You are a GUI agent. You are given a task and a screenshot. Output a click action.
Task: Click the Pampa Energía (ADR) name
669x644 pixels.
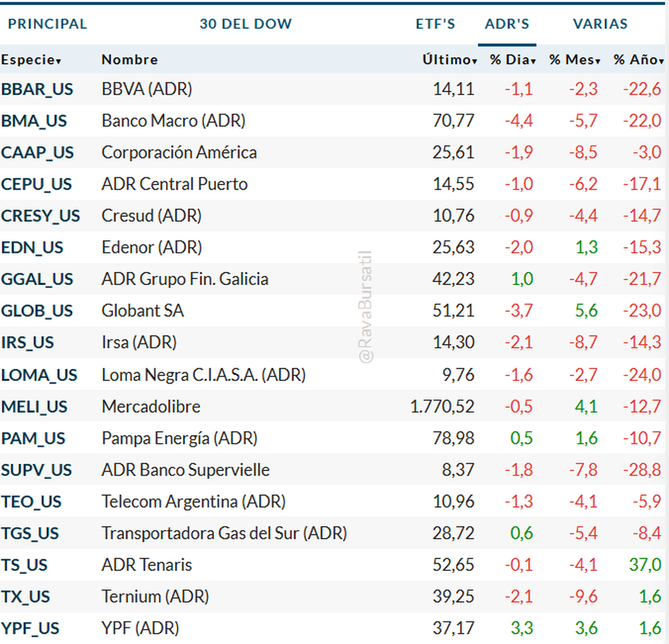(x=179, y=438)
